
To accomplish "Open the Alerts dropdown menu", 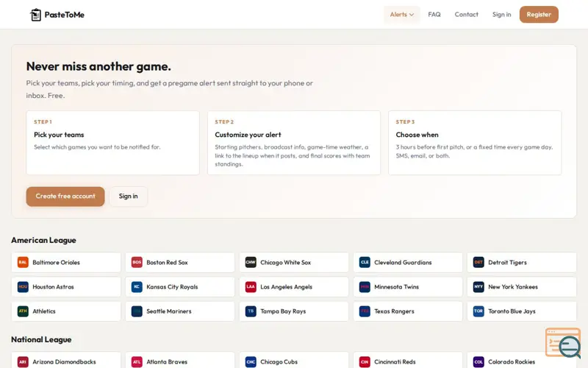I will [x=401, y=15].
